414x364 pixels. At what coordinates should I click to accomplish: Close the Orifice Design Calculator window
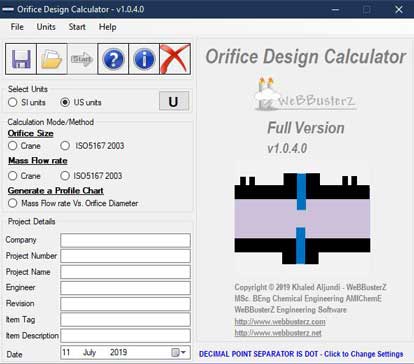click(x=399, y=9)
